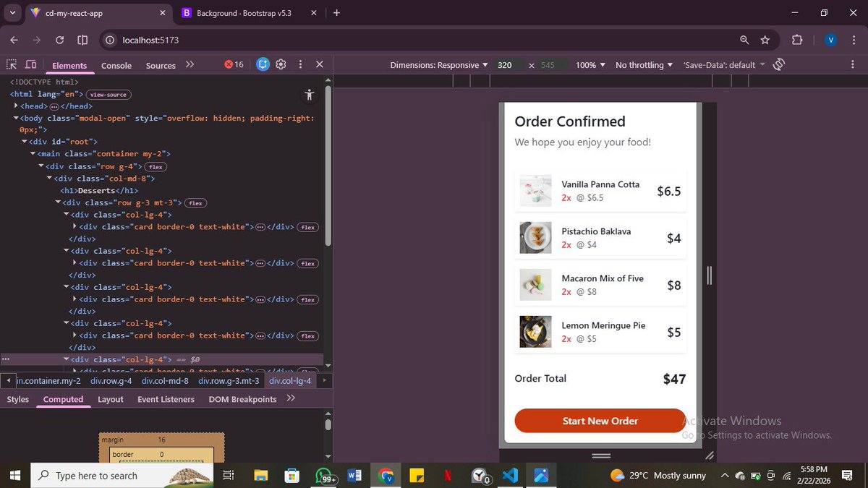Click the Chrome profile avatar V

pos(831,40)
